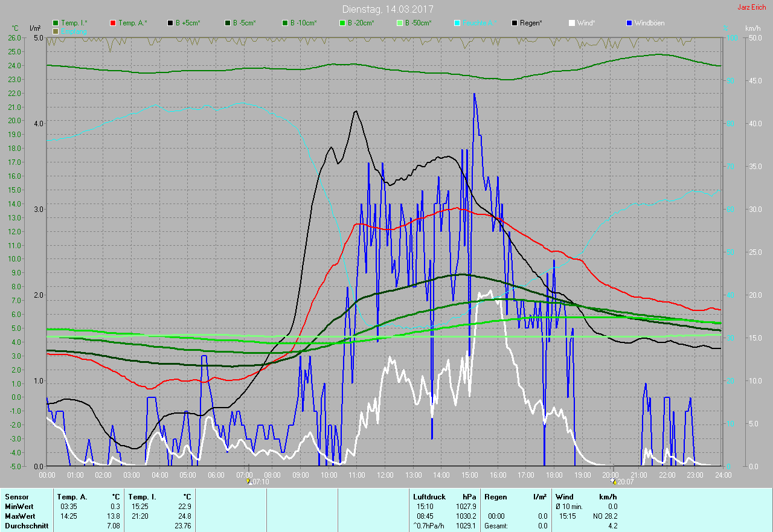Image resolution: width=773 pixels, height=532 pixels.
Task: Click the cyan legend swatch in the top row
Action: point(457,23)
